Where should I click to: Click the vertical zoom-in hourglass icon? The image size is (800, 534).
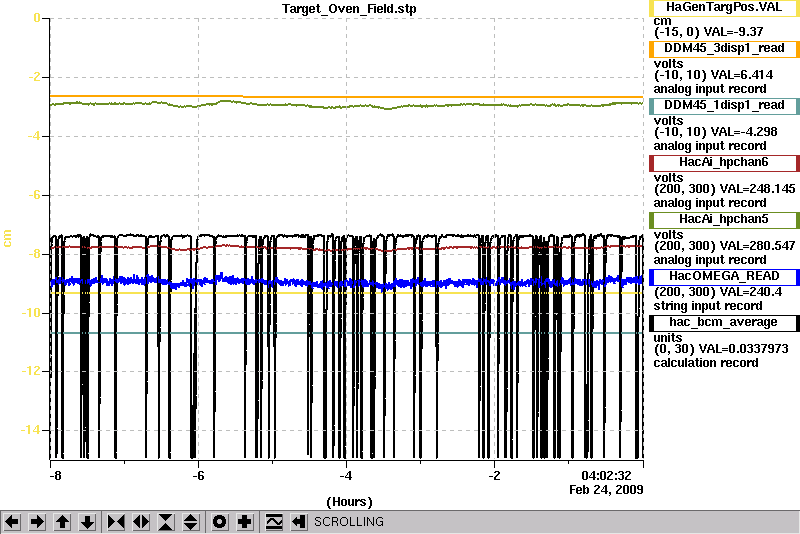pos(166,522)
